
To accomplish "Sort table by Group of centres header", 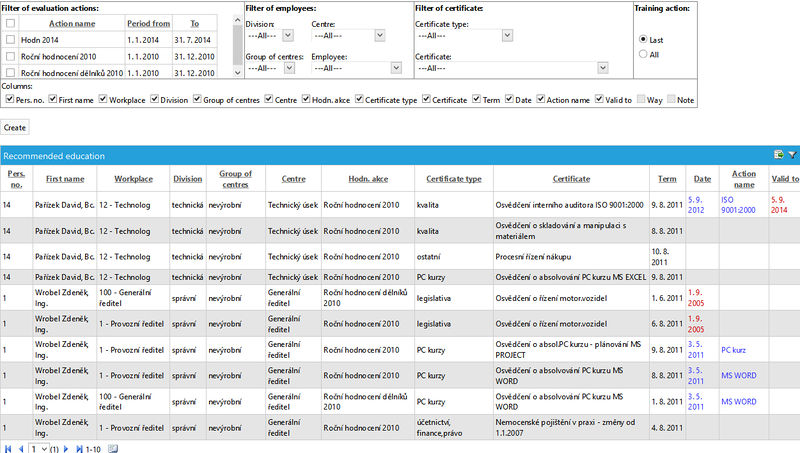I will pyautogui.click(x=235, y=179).
